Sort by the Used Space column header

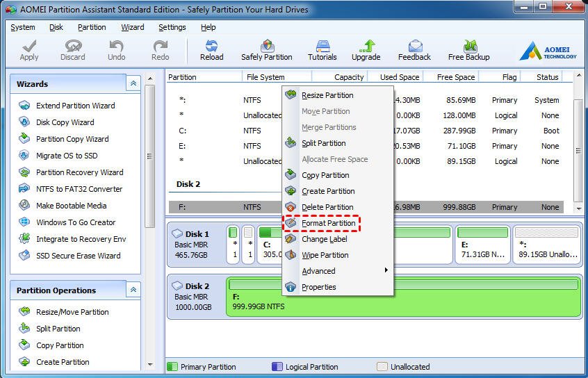point(395,77)
